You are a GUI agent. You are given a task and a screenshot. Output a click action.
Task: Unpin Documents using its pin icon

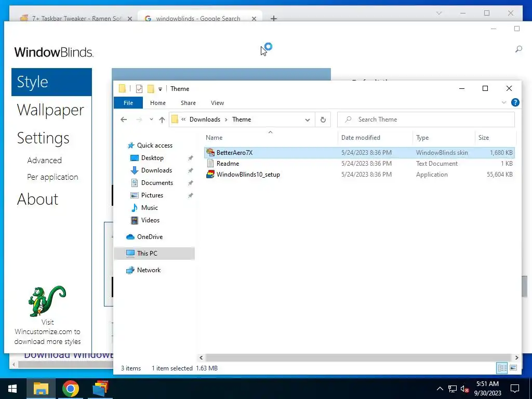[x=190, y=183]
